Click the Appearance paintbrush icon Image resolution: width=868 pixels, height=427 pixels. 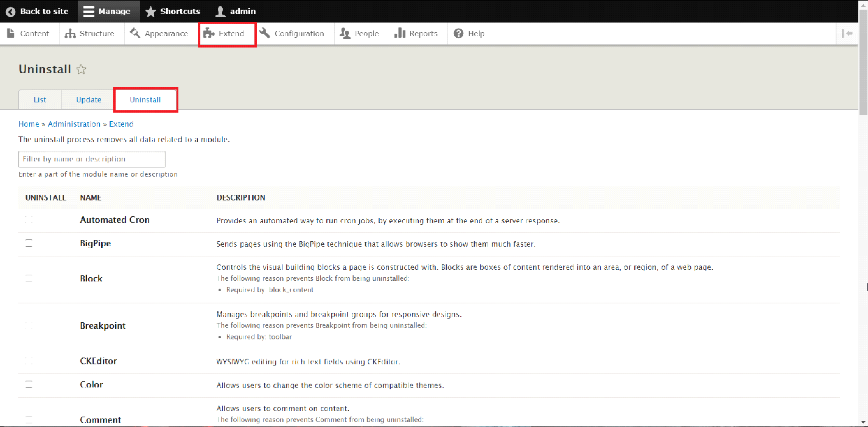click(x=135, y=34)
